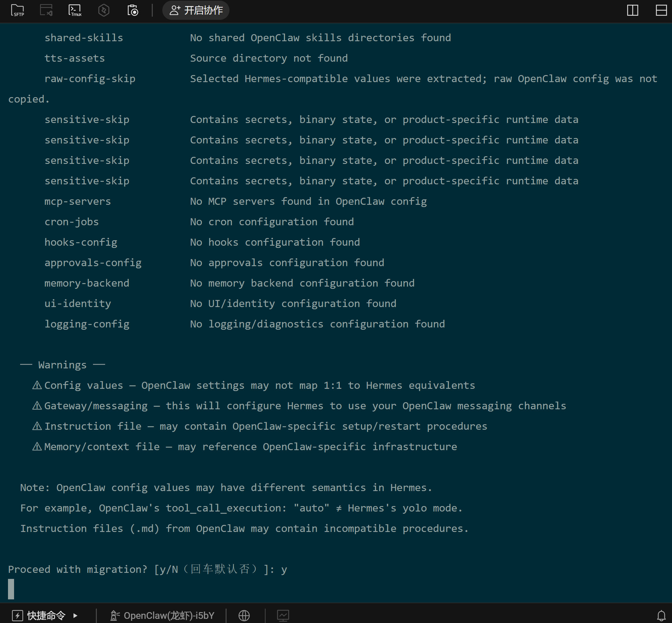Click 'Instruction files (.md)' note line
This screenshot has width=672, height=623.
(x=244, y=528)
